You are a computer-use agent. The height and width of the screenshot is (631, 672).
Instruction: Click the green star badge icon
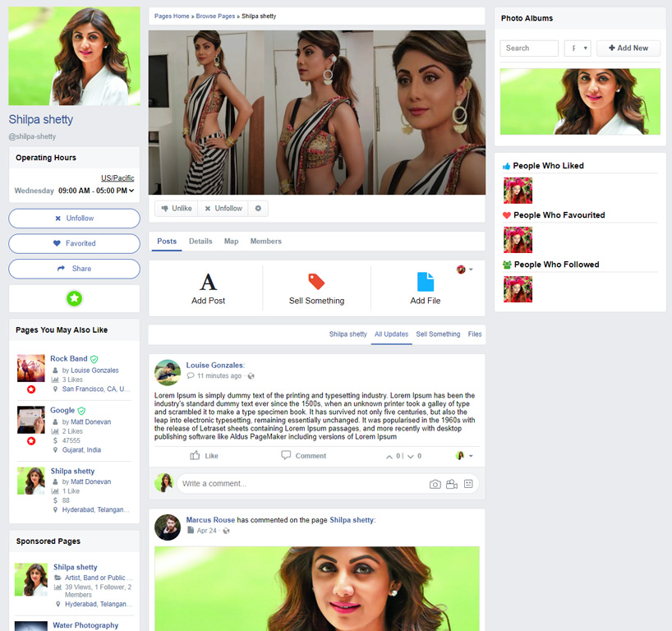point(74,298)
